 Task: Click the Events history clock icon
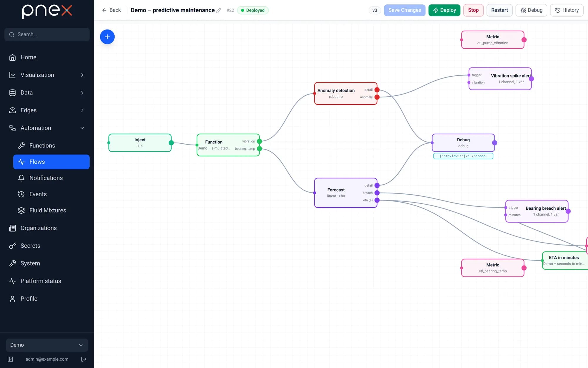click(21, 194)
